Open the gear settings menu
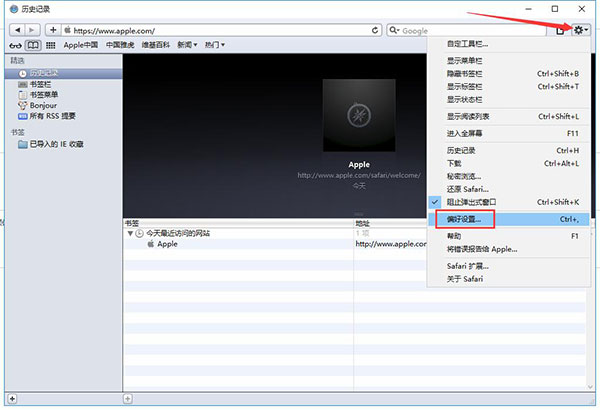600x410 pixels. point(581,31)
